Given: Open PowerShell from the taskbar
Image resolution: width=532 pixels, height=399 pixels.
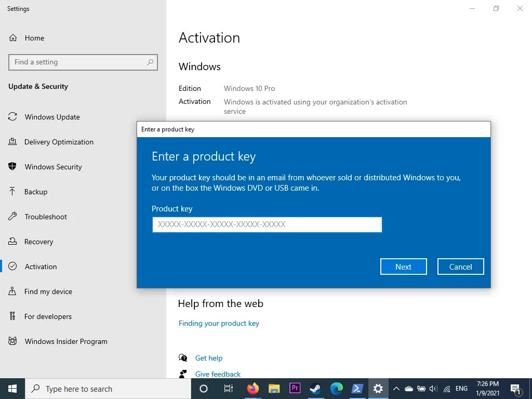Looking at the screenshot, I should coord(357,389).
